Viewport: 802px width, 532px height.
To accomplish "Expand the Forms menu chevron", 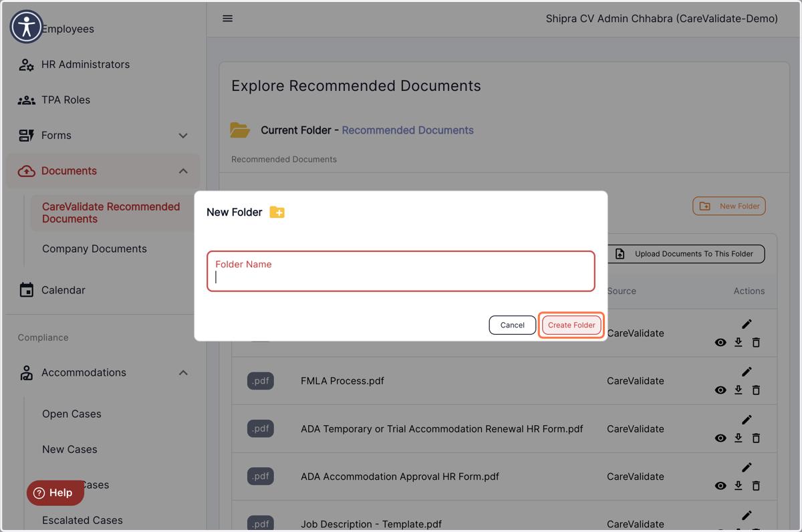I will [183, 136].
